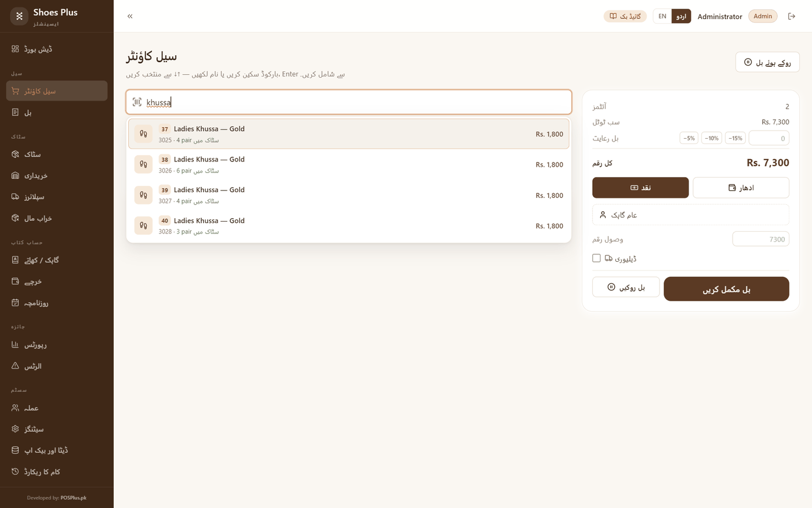The height and width of the screenshot is (508, 812).
Task: Click the logout icon beside Admin
Action: point(792,16)
